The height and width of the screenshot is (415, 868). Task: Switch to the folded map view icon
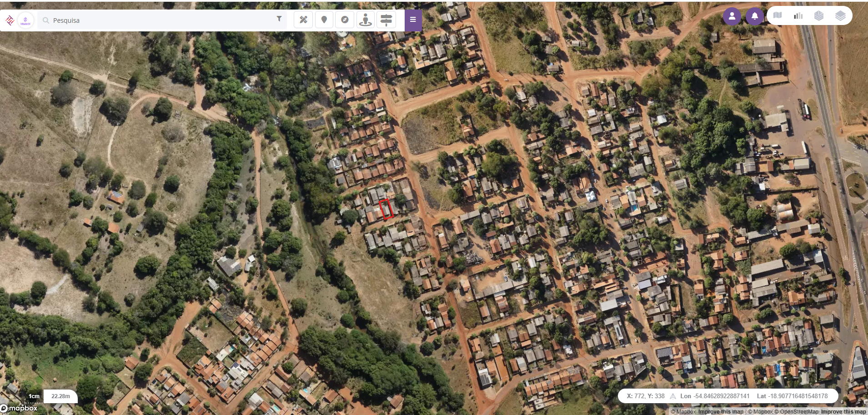(x=778, y=15)
